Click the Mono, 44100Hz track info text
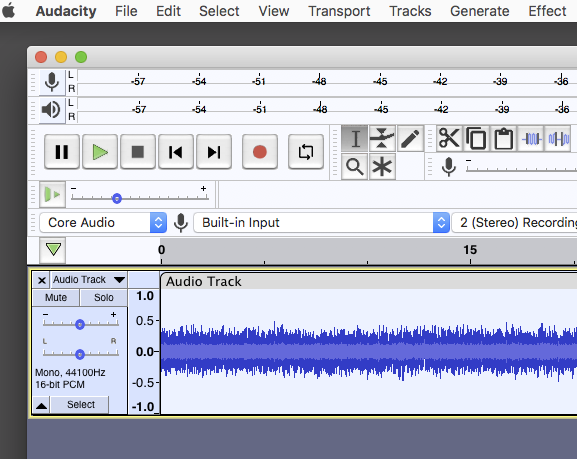This screenshot has height=459, width=577. click(70, 373)
